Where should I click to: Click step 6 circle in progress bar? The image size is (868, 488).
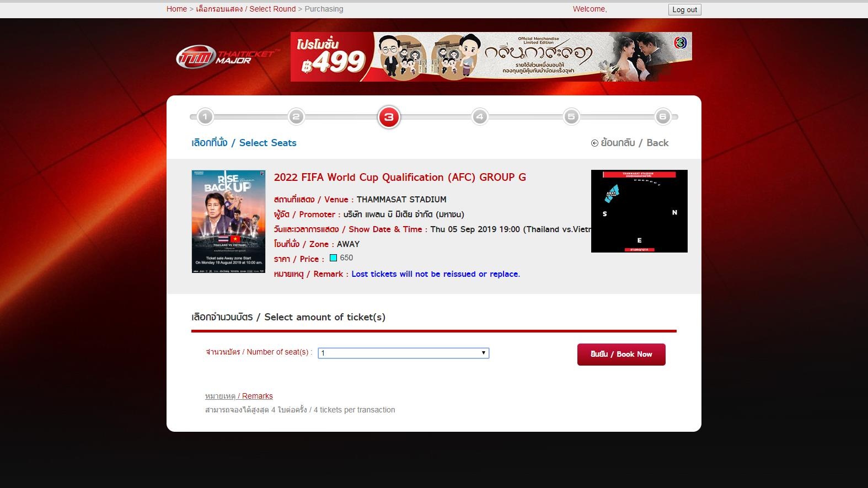point(662,117)
